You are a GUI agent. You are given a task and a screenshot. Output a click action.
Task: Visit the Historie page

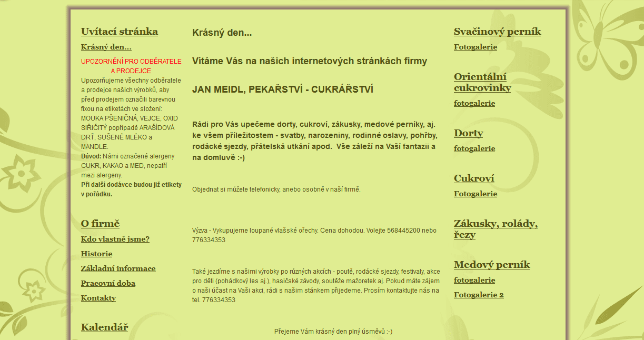click(97, 254)
